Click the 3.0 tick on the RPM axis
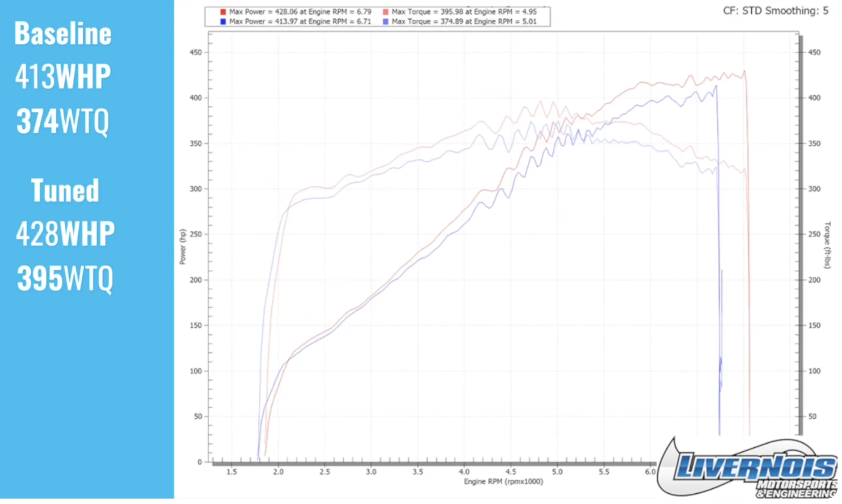Image resolution: width=842 pixels, height=504 pixels. pos(371,472)
